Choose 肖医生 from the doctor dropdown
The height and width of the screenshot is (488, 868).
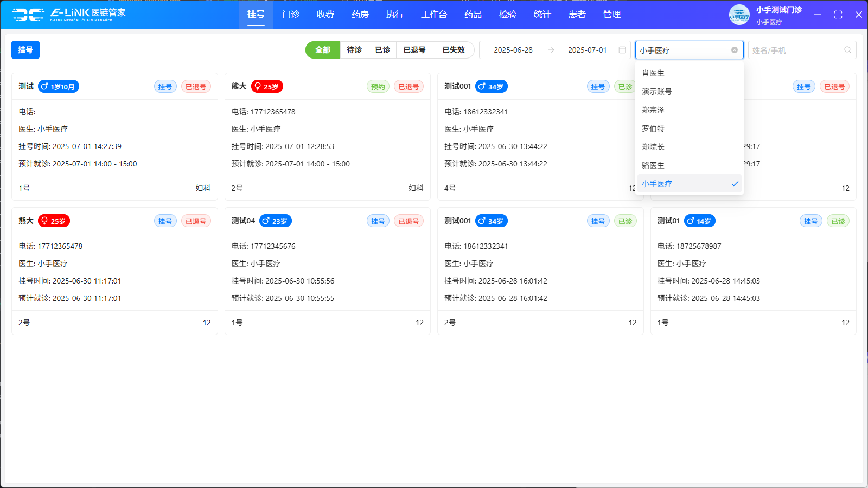pyautogui.click(x=653, y=73)
